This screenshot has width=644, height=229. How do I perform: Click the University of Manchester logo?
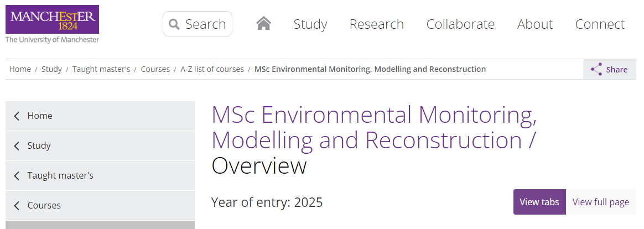[52, 24]
